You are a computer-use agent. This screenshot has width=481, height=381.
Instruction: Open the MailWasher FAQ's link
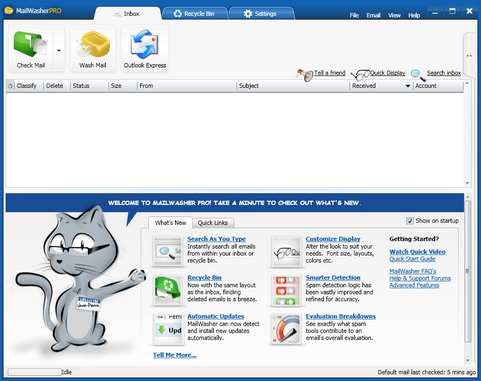click(x=413, y=271)
